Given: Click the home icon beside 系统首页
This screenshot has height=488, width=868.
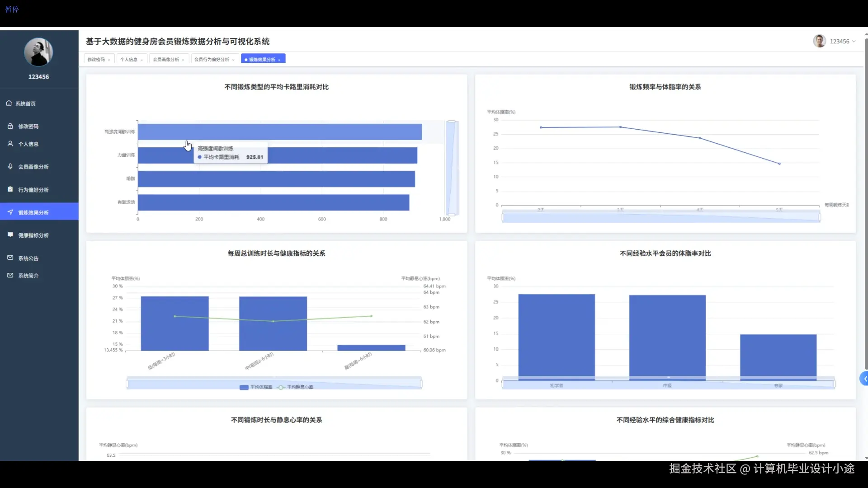Looking at the screenshot, I should coord(9,103).
